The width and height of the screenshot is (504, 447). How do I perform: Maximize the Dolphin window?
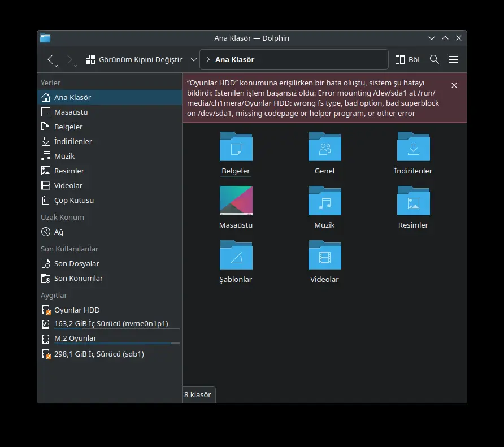[445, 38]
